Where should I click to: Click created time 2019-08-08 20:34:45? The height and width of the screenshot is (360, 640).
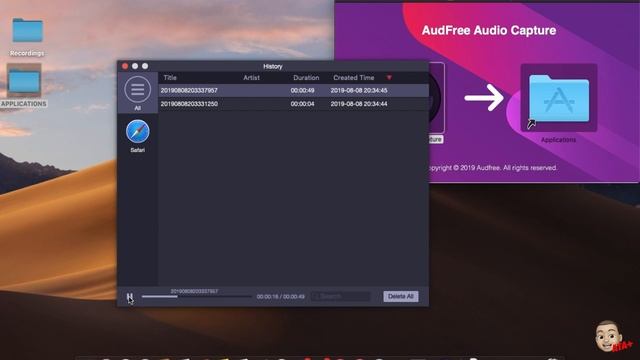tap(359, 90)
